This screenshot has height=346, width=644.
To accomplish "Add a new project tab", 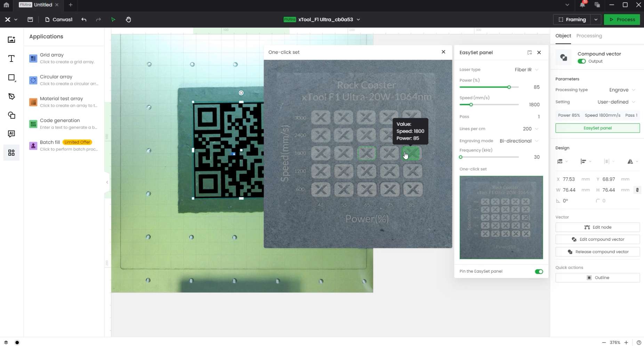I will (71, 5).
